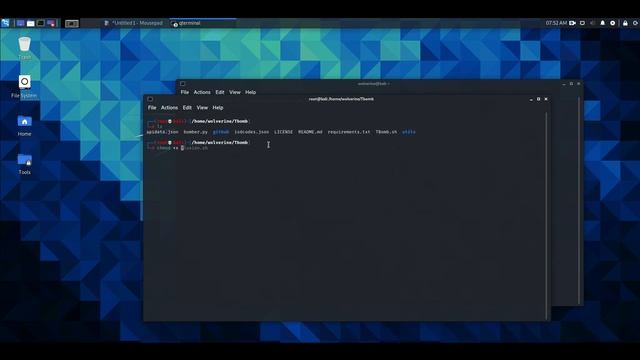Open Help menu in front terminal window
The image size is (640, 360).
[x=218, y=108]
